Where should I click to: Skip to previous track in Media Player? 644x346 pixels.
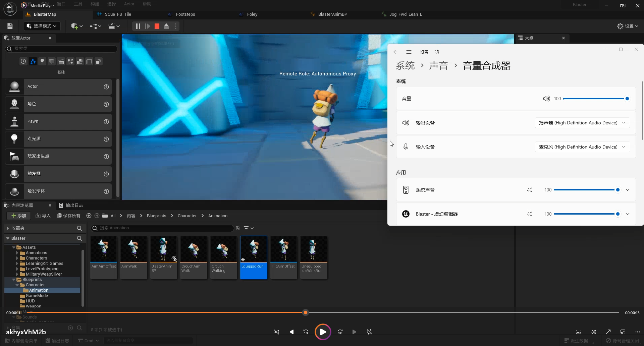[x=291, y=332]
